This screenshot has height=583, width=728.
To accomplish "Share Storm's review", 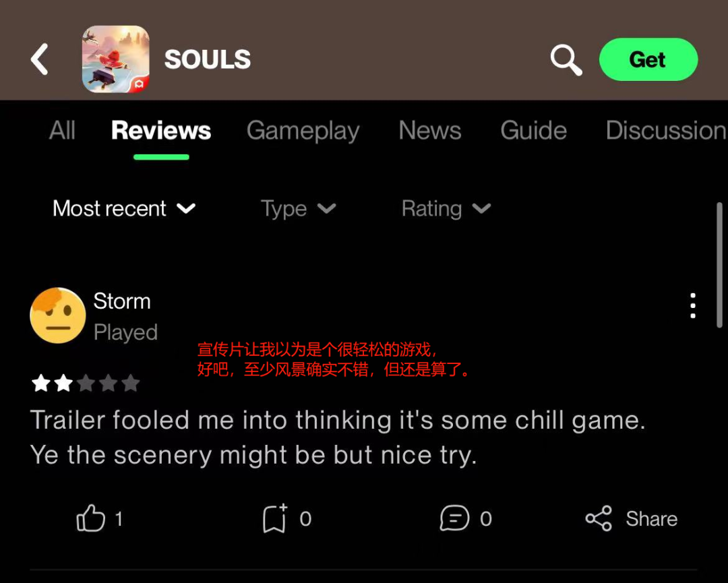I will pyautogui.click(x=632, y=518).
